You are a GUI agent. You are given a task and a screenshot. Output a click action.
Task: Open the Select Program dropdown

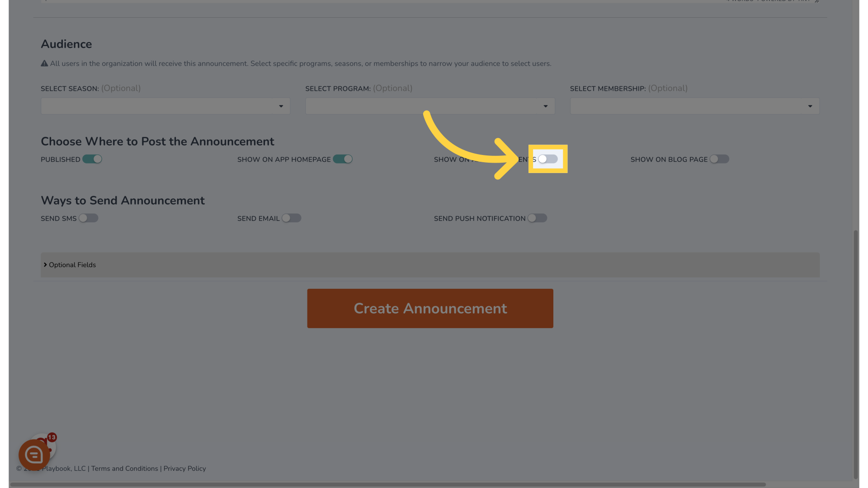(x=430, y=106)
